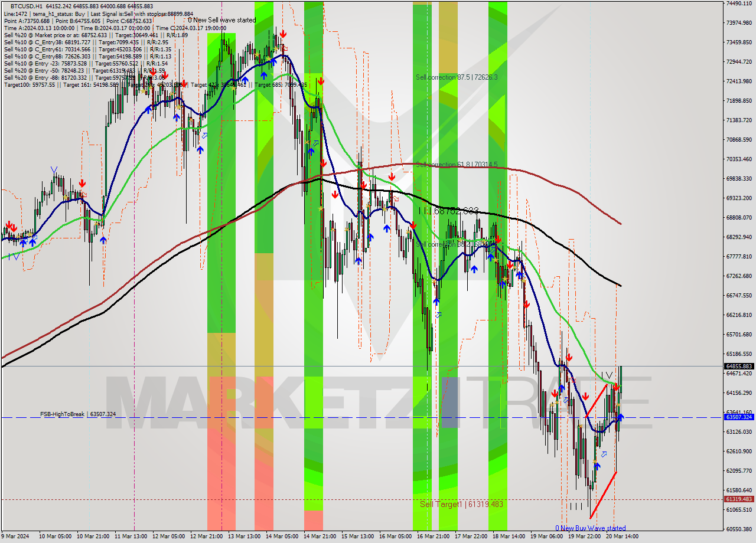The width and height of the screenshot is (756, 543).
Task: Click the blue 63507.324 price tag
Action: (738, 417)
